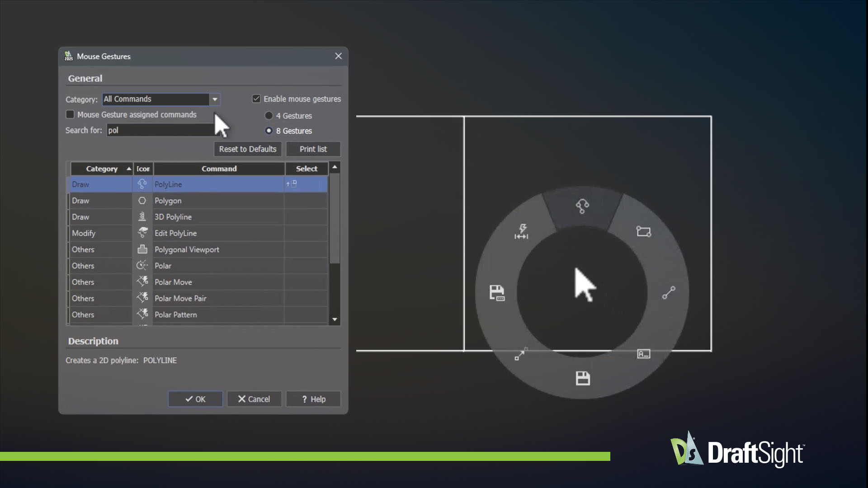Viewport: 868px width, 488px height.
Task: Click the Save As icon in gesture wheel
Action: 497,293
